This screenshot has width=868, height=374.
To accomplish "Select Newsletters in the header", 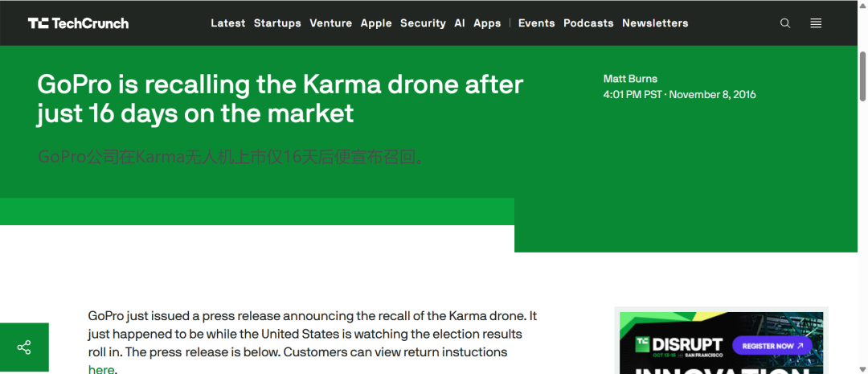I will pos(655,23).
